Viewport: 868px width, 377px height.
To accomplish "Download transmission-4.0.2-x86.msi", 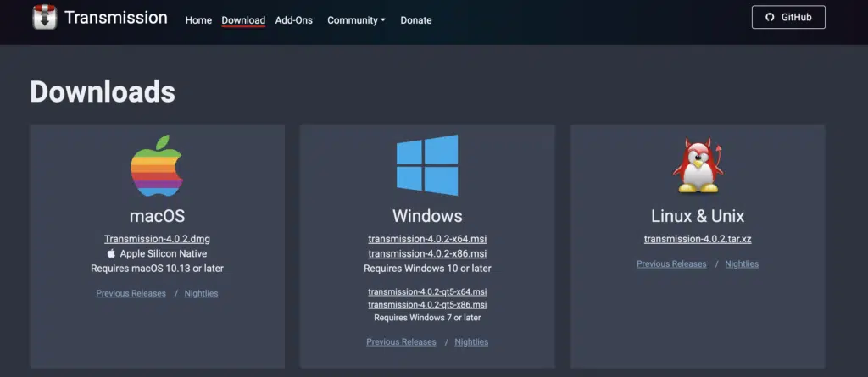I will tap(427, 253).
